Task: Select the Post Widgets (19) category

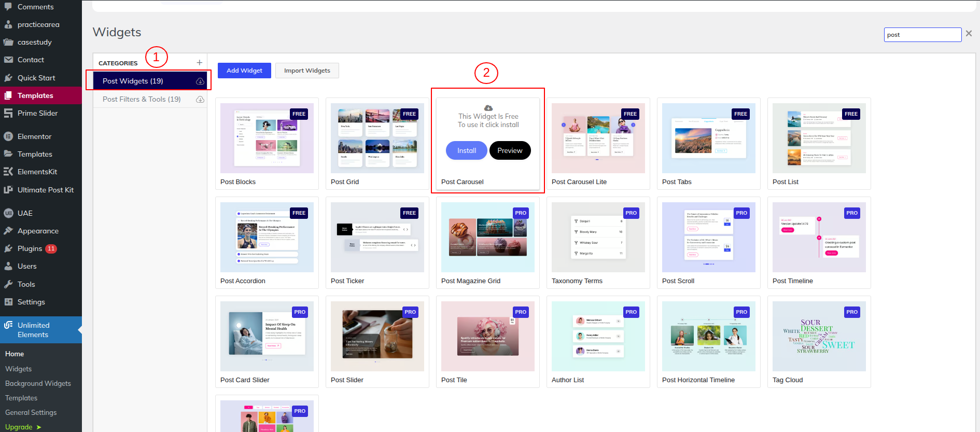Action: [x=150, y=81]
